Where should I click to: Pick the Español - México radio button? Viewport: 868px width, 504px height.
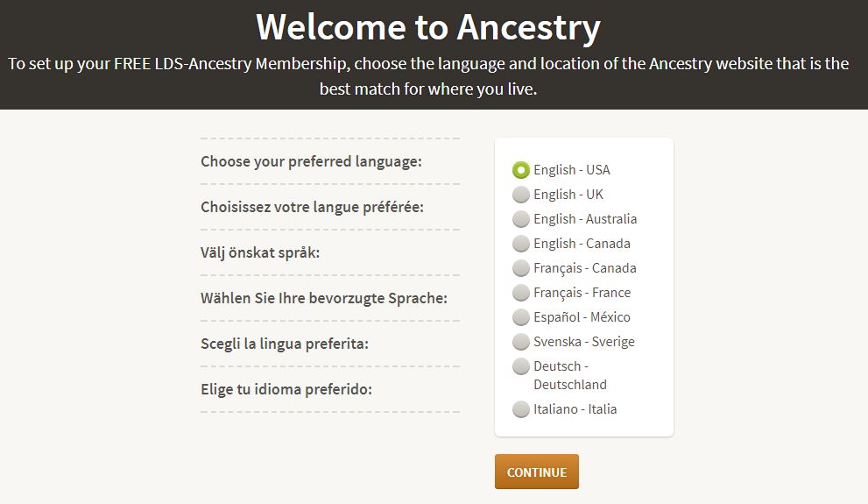[521, 317]
